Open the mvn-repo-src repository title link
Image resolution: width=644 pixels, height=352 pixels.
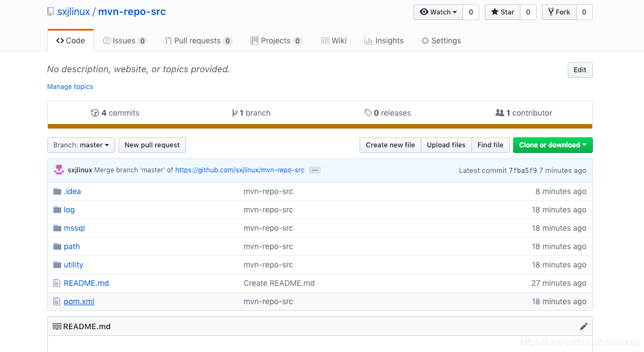pos(132,12)
